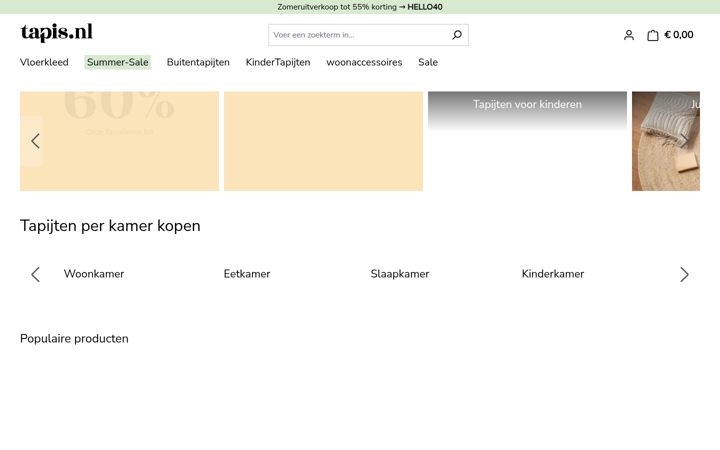Show next room categories arrow
This screenshot has width=720, height=450.
point(684,274)
